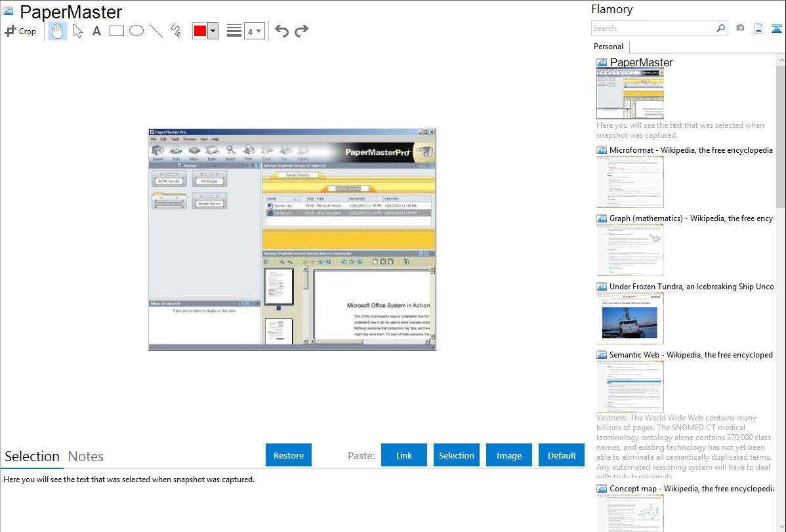786x532 pixels.
Task: Click the line thickness icon
Action: point(234,31)
